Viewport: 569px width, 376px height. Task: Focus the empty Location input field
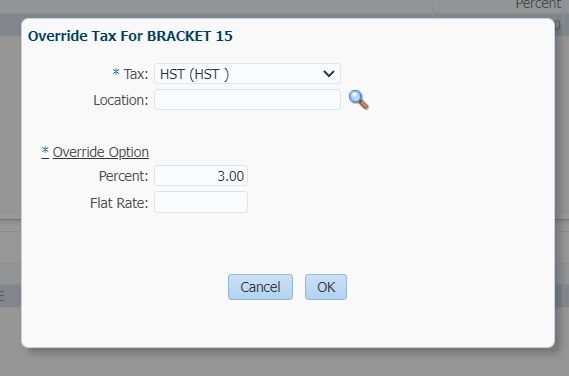(x=247, y=99)
